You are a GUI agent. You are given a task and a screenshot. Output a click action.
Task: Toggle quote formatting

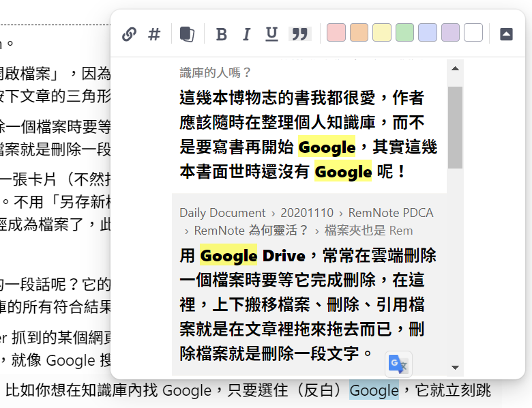point(300,34)
